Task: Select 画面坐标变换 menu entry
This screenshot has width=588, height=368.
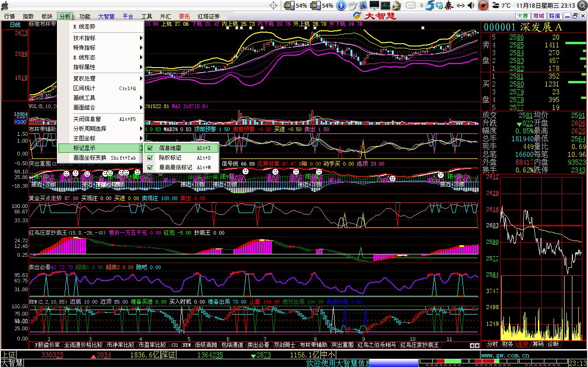Action: coord(101,158)
